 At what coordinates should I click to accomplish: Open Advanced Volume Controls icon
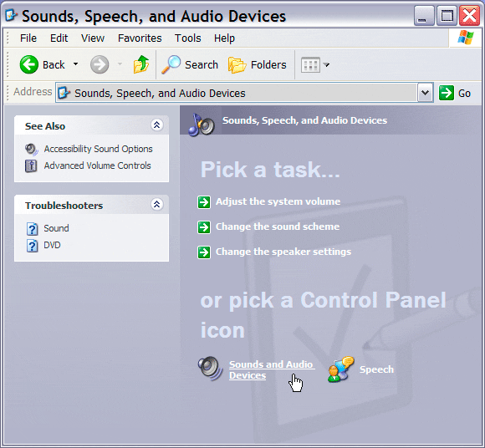(x=31, y=166)
